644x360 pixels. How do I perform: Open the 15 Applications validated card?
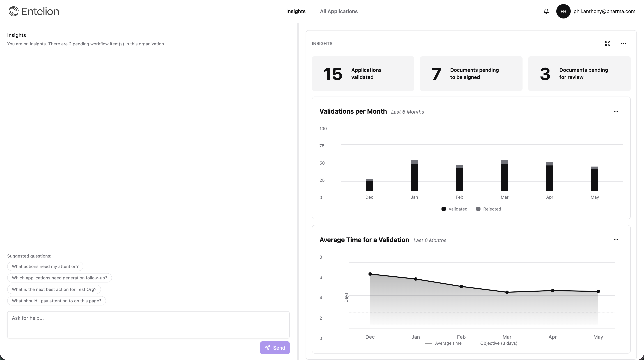pyautogui.click(x=363, y=74)
